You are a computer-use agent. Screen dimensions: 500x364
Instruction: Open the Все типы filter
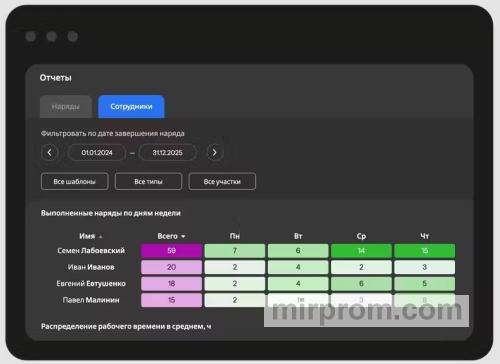pos(148,182)
